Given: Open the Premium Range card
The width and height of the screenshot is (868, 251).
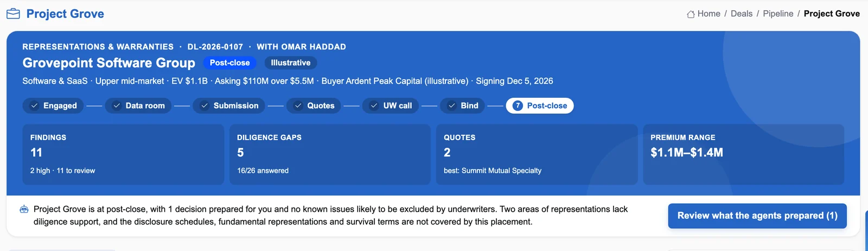Looking at the screenshot, I should tap(744, 155).
